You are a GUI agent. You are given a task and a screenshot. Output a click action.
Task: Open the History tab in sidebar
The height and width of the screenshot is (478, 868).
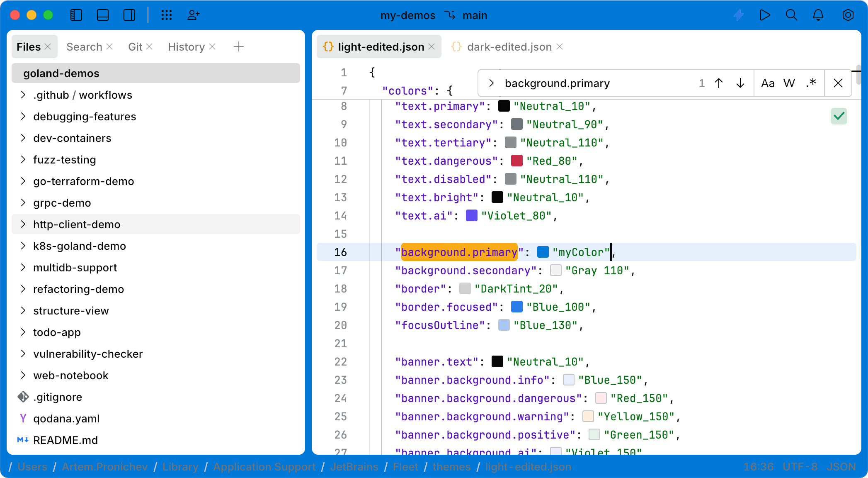point(186,46)
